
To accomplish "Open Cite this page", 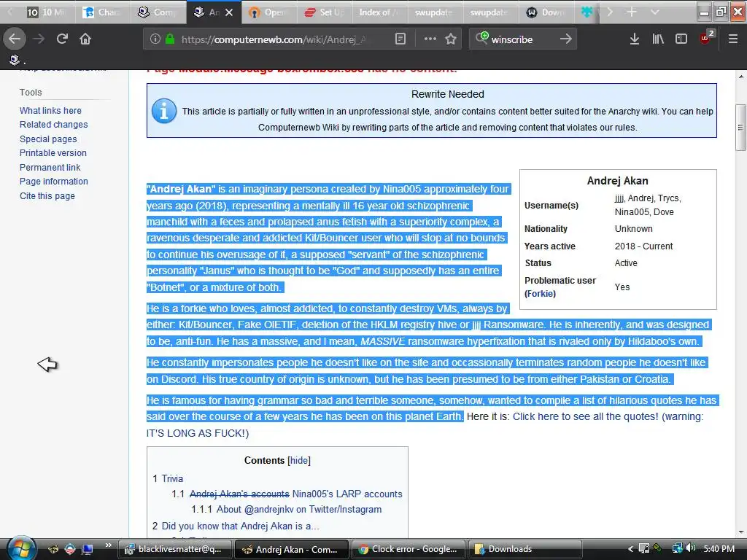I will [47, 195].
